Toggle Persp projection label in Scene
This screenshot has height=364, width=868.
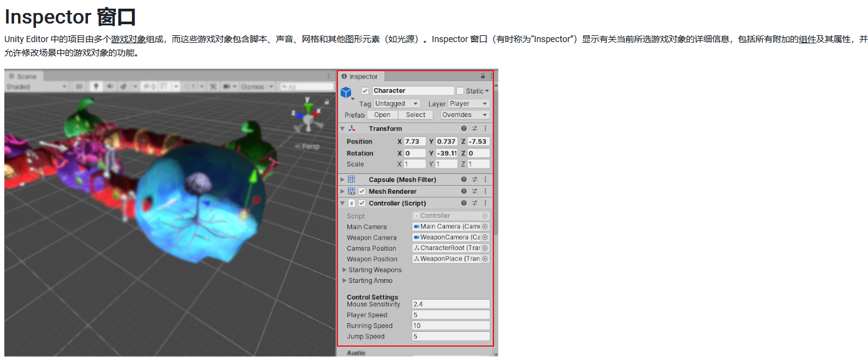point(308,146)
